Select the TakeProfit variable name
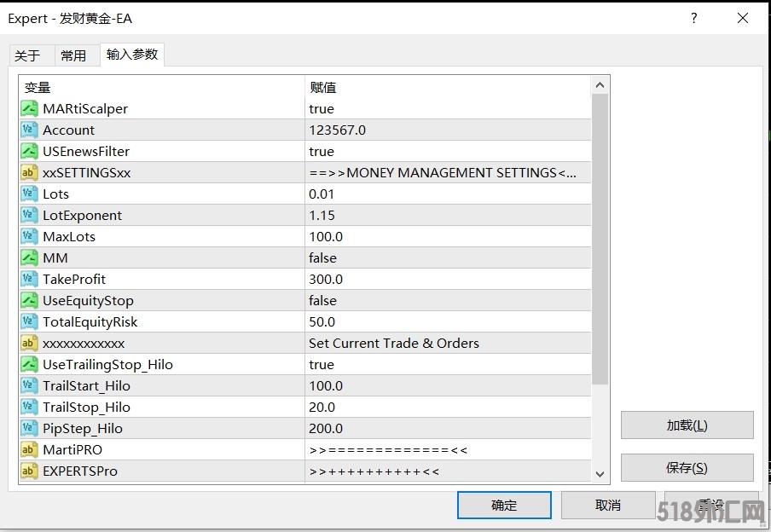The image size is (771, 532). pyautogui.click(x=74, y=280)
